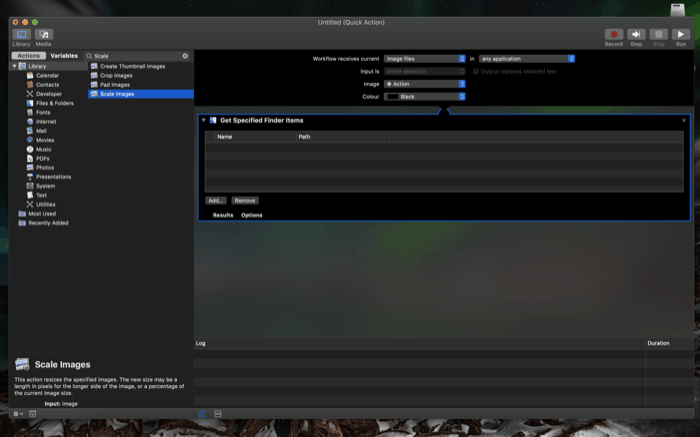
Task: Select the Create Thumbnail Images action
Action: tap(133, 66)
